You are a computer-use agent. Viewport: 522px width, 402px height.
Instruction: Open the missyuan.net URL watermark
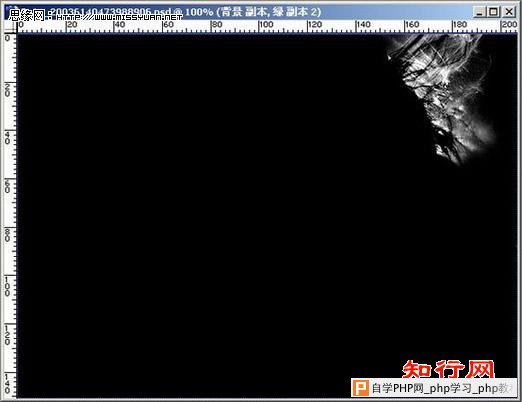pos(117,17)
